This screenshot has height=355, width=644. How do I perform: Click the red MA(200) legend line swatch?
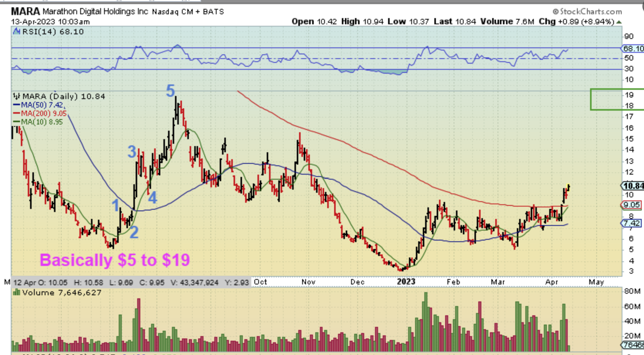17,113
